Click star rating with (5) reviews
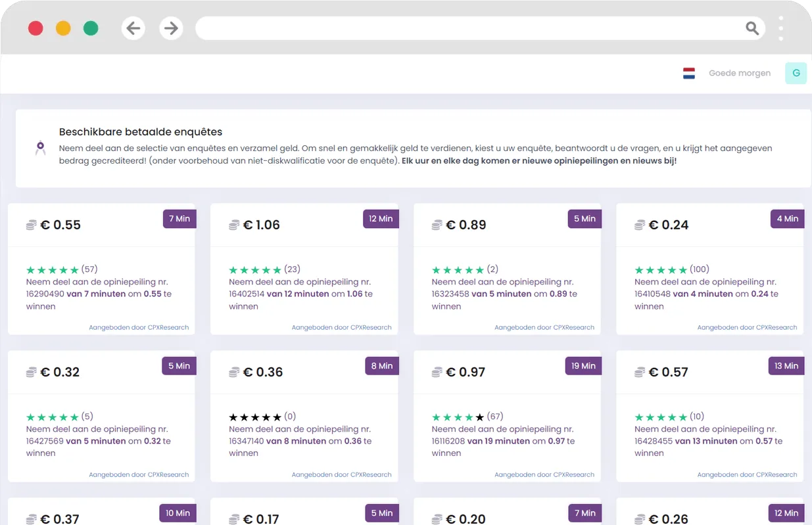812x525 pixels. 53,417
